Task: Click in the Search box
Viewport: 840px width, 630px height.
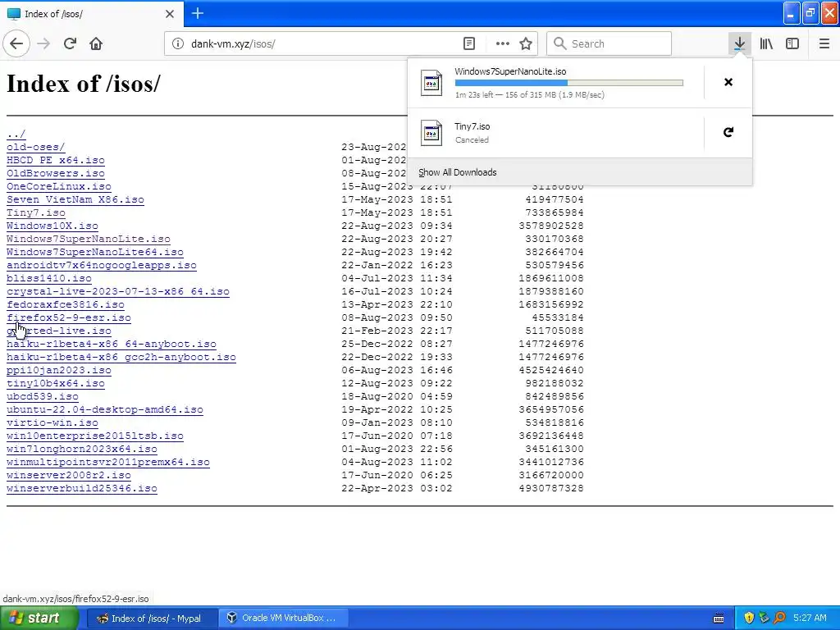Action: tap(609, 43)
